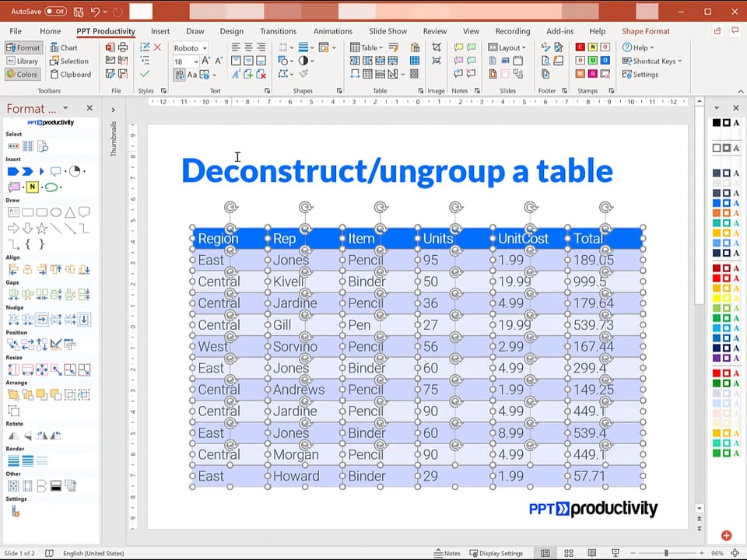Click the Notes button in status bar
This screenshot has width=747, height=560.
tap(447, 553)
